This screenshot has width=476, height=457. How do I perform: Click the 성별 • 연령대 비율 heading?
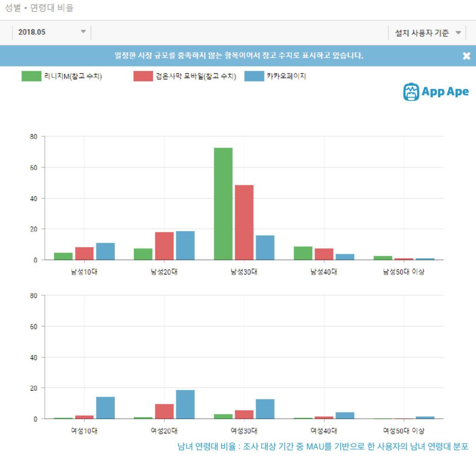click(x=40, y=7)
